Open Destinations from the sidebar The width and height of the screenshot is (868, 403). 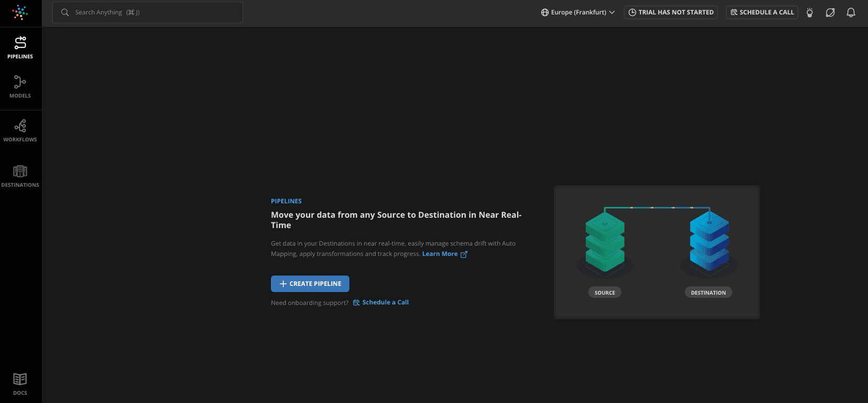(20, 176)
